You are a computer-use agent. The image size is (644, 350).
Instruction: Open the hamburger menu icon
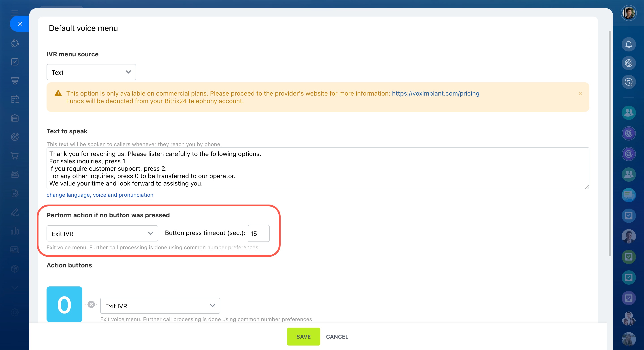tap(15, 13)
